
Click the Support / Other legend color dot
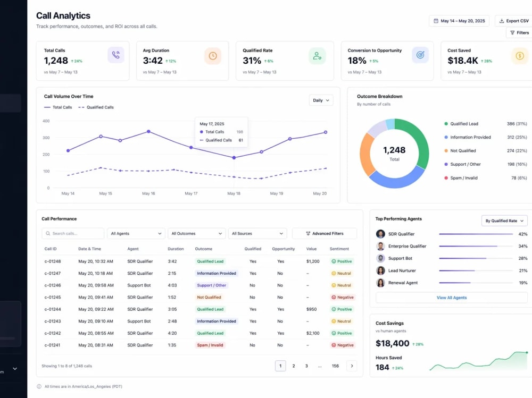pos(446,164)
